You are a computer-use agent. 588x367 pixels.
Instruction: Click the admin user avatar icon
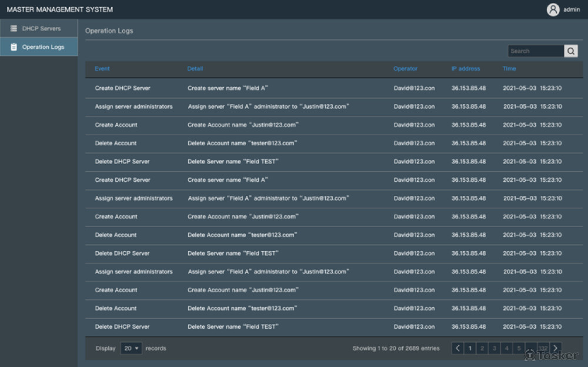553,9
